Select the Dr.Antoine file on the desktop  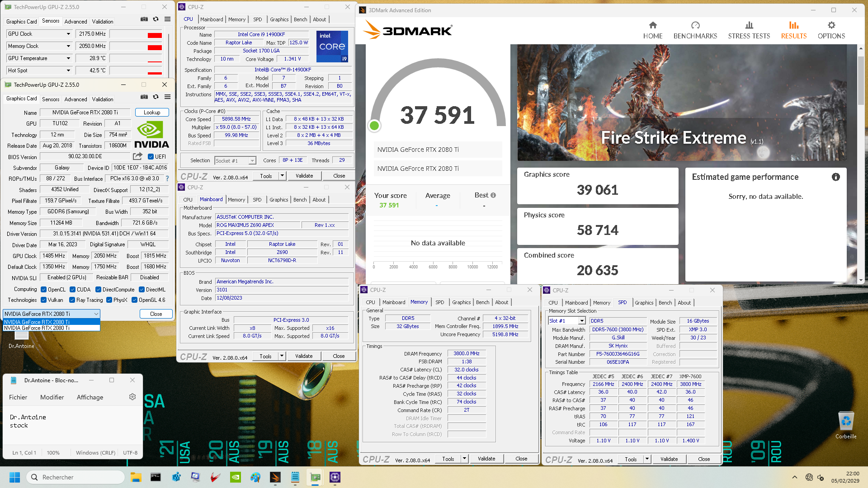click(x=21, y=340)
